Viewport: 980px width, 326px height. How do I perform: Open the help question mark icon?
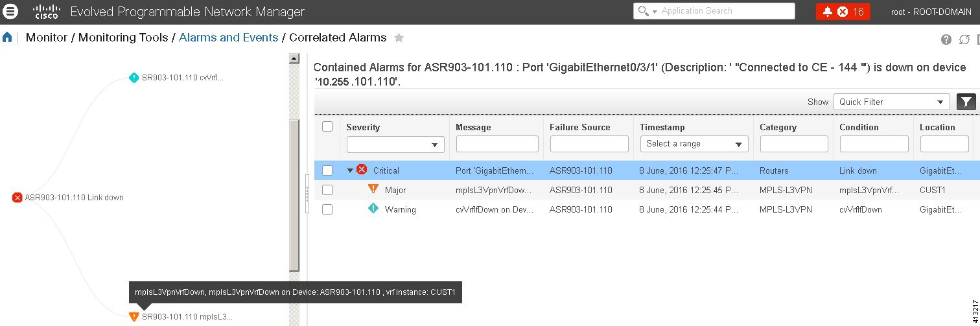click(x=946, y=40)
